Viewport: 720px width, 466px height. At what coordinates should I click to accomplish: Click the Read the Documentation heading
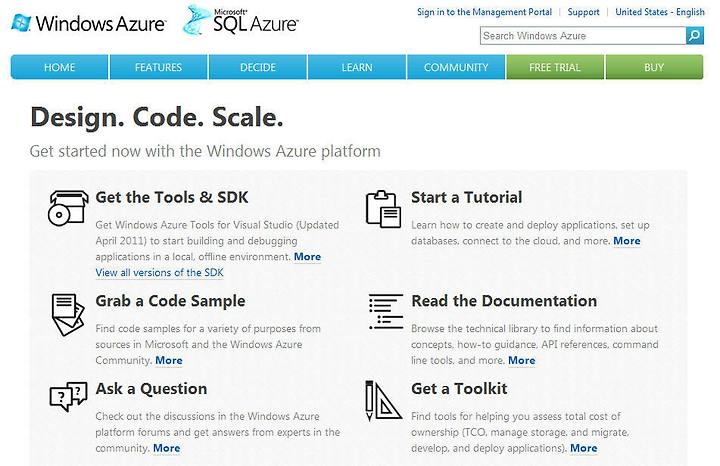pyautogui.click(x=504, y=301)
